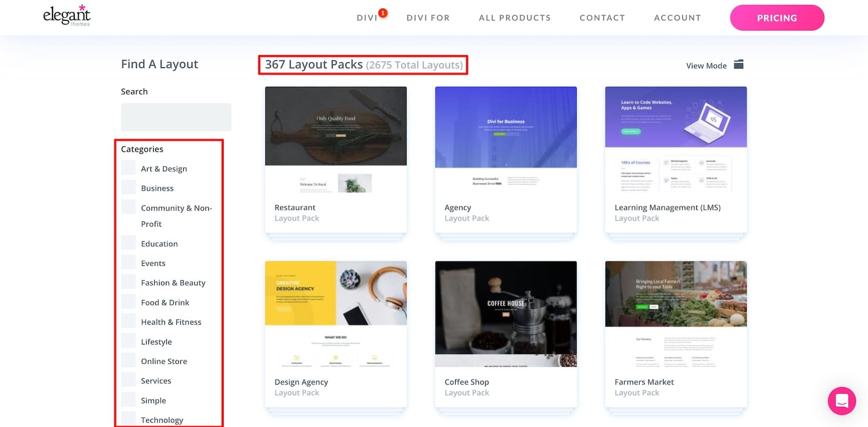Open the DIVI menu
The width and height of the screenshot is (868, 427).
(367, 18)
